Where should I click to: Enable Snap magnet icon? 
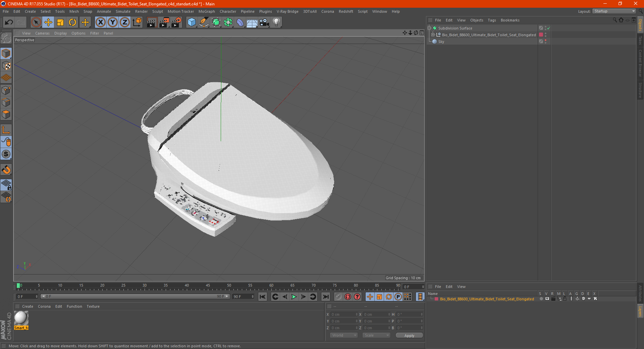6,170
